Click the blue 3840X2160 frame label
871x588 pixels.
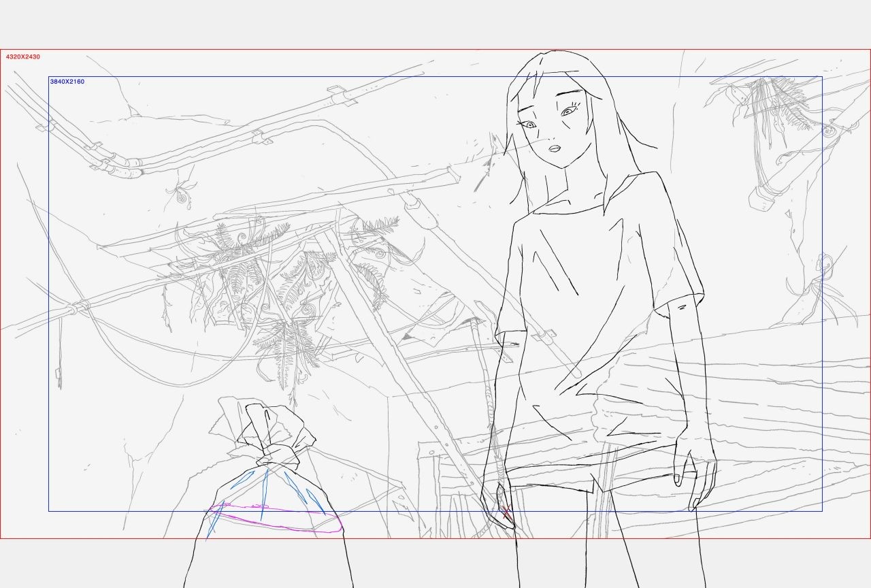point(67,82)
